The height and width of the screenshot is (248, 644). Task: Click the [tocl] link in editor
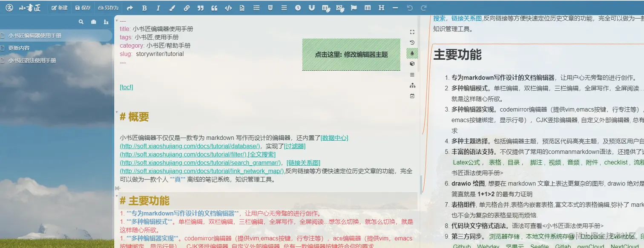[126, 87]
